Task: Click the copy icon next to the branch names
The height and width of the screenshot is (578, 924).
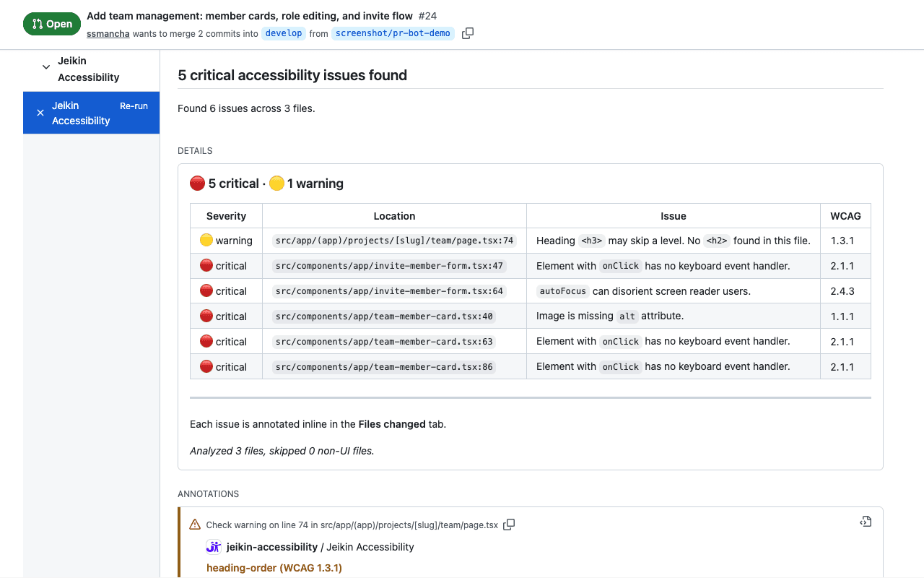Action: tap(467, 33)
